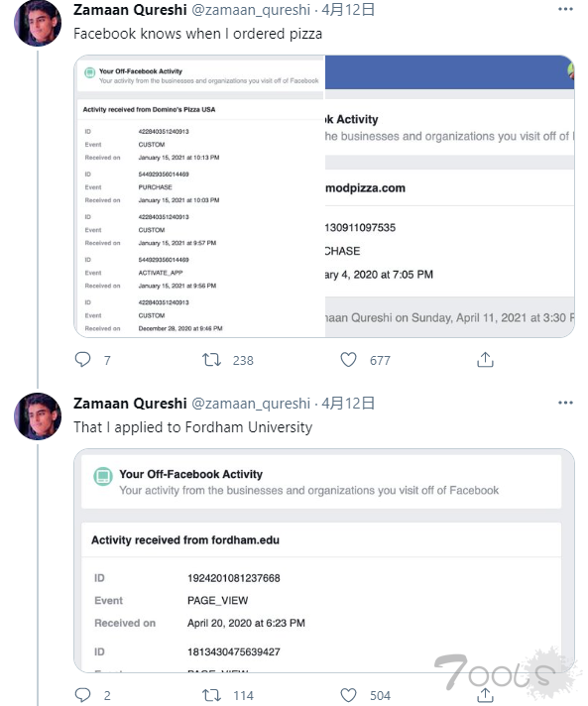Screen dimensions: 588x706
Task: Share the Fordham University tweet
Action: pyautogui.click(x=485, y=695)
